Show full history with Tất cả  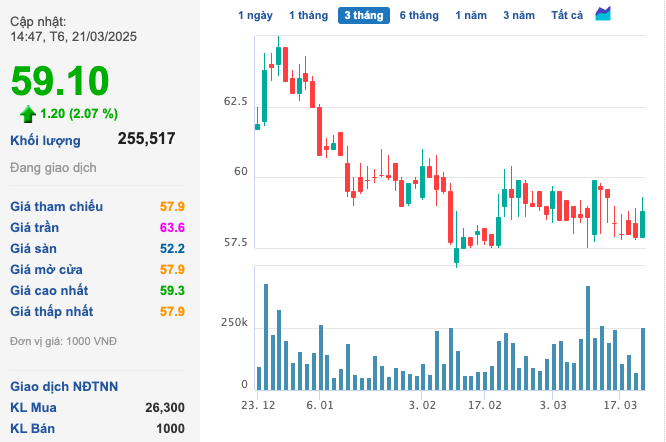566,15
